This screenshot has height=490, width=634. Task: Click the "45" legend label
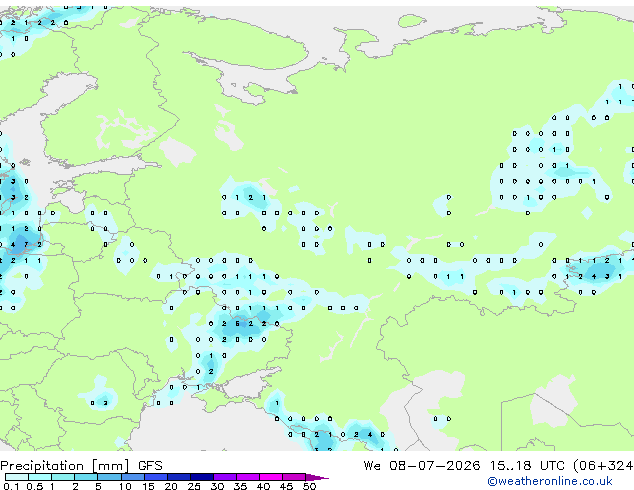click(x=287, y=486)
